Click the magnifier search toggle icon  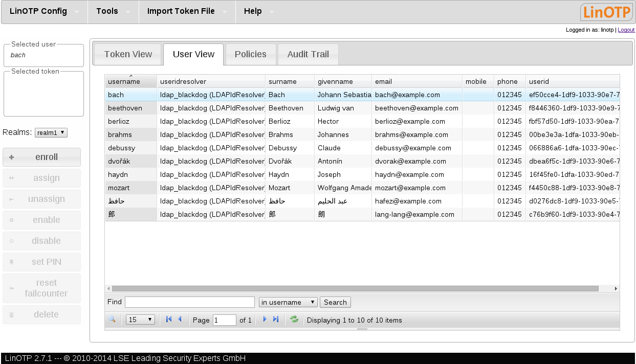pos(112,320)
